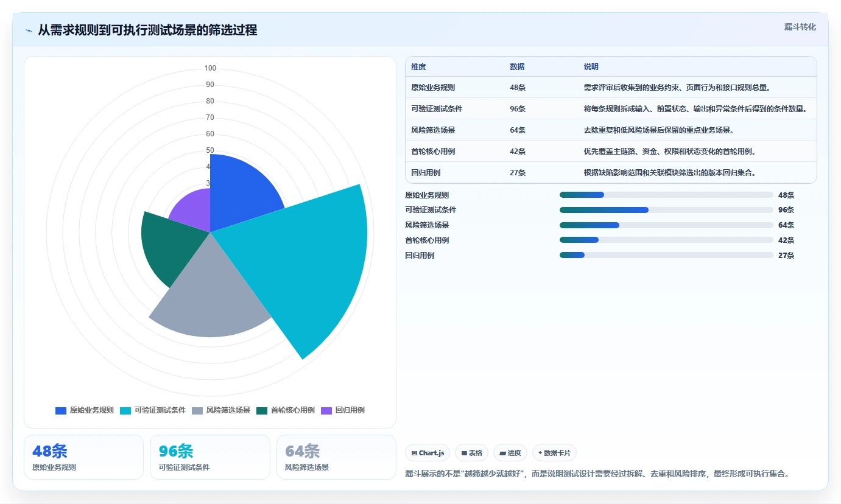Click the 回归用例 table row cell
The image size is (841, 504).
426,173
